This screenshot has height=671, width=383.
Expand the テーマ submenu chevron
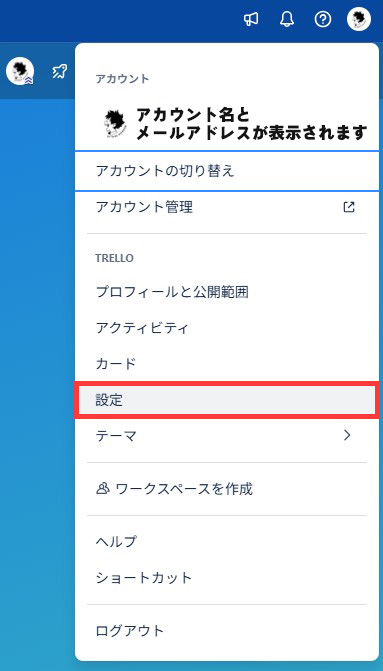(347, 436)
